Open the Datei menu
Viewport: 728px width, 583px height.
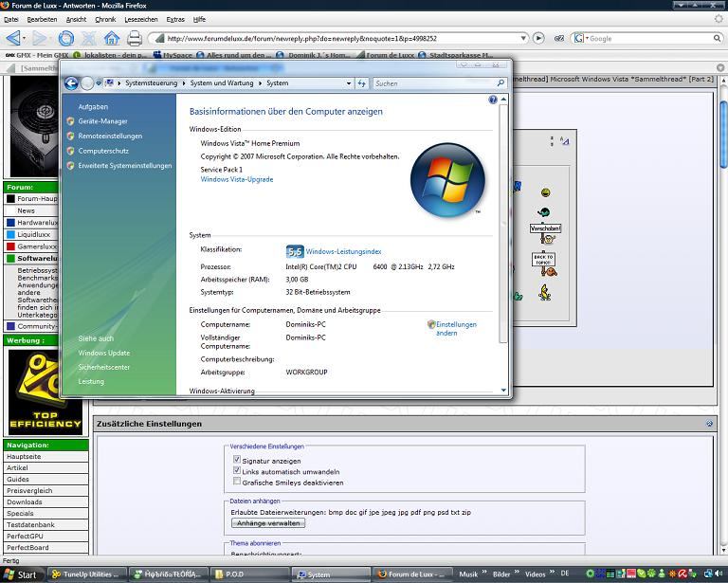coord(11,20)
